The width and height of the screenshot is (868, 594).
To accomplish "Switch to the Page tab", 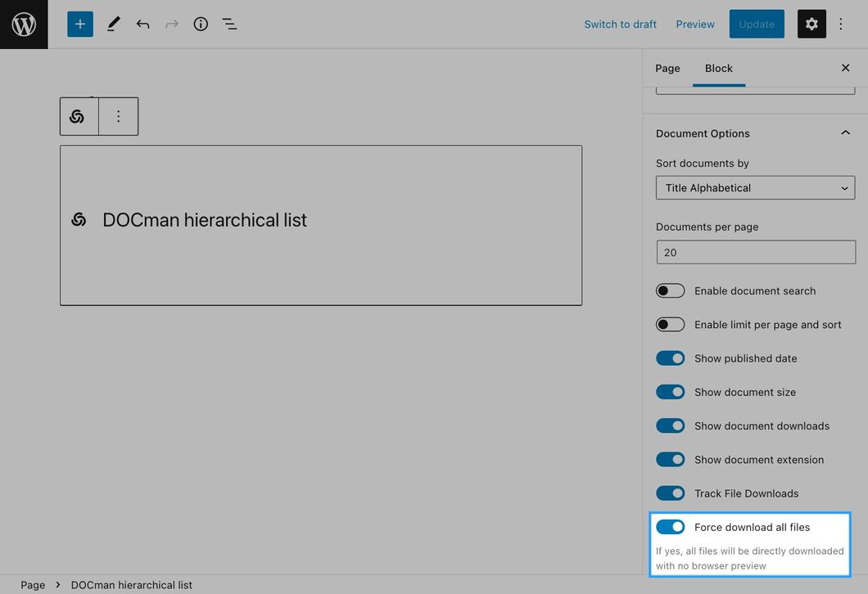I will click(667, 68).
